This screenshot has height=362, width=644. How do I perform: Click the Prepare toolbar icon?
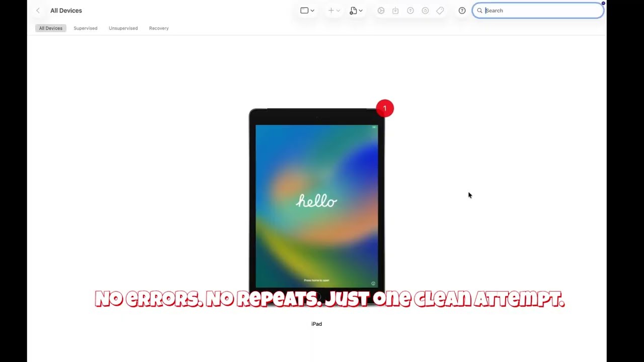(381, 11)
